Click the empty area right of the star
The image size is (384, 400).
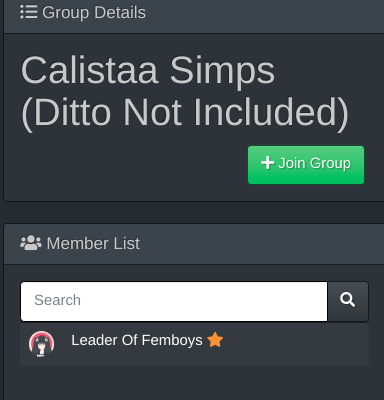[x=296, y=344]
